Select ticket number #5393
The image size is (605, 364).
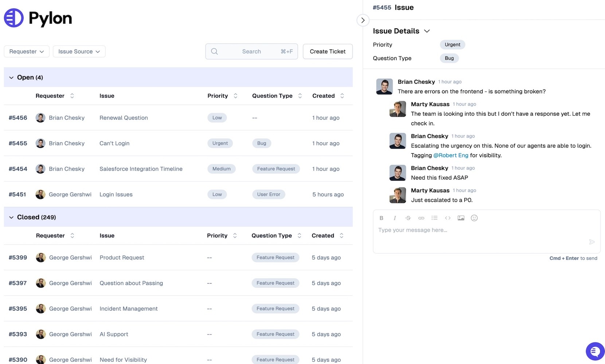[x=18, y=334]
